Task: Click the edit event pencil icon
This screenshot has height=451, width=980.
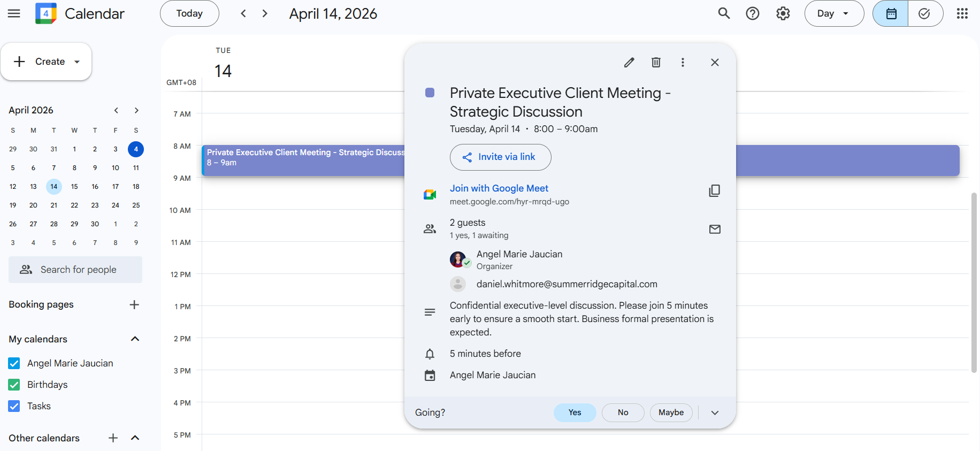Action: tap(629, 63)
